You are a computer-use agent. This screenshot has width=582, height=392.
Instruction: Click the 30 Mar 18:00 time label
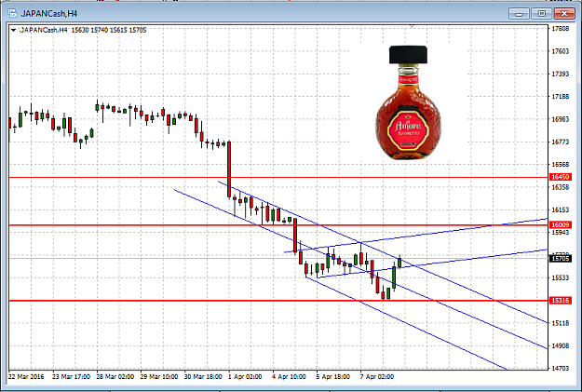[x=203, y=376]
